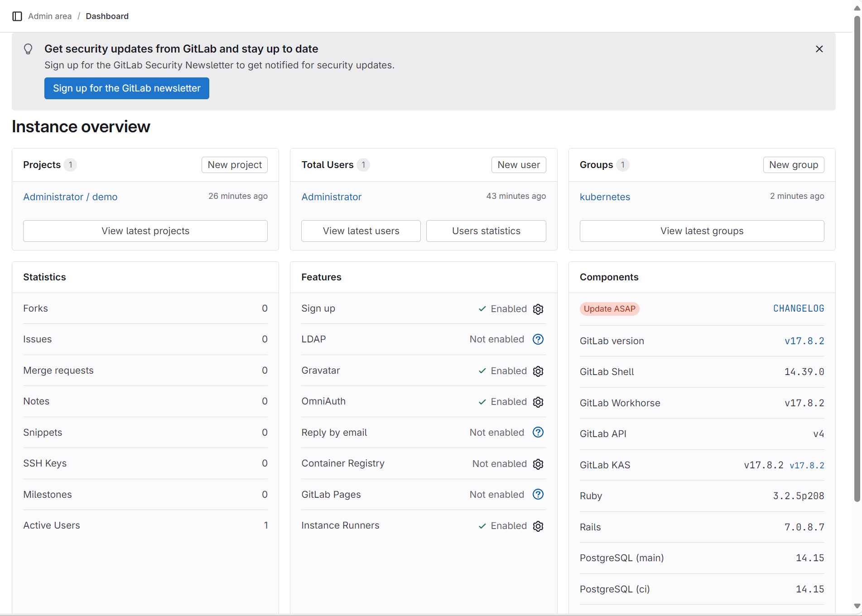Click the Update ASAP badge

point(609,309)
